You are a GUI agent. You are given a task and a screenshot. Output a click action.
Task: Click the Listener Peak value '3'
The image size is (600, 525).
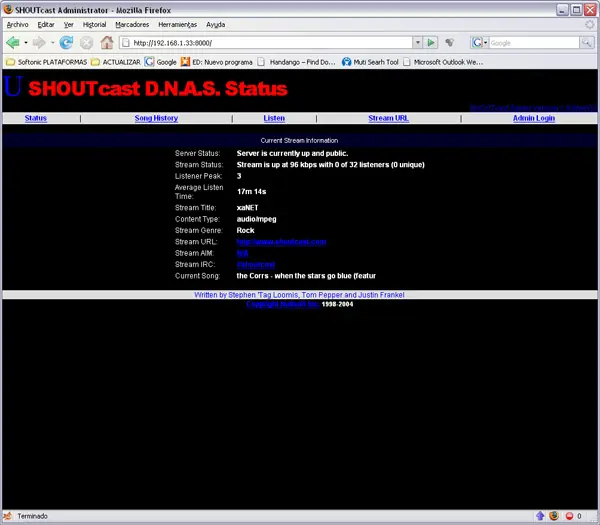point(239,176)
